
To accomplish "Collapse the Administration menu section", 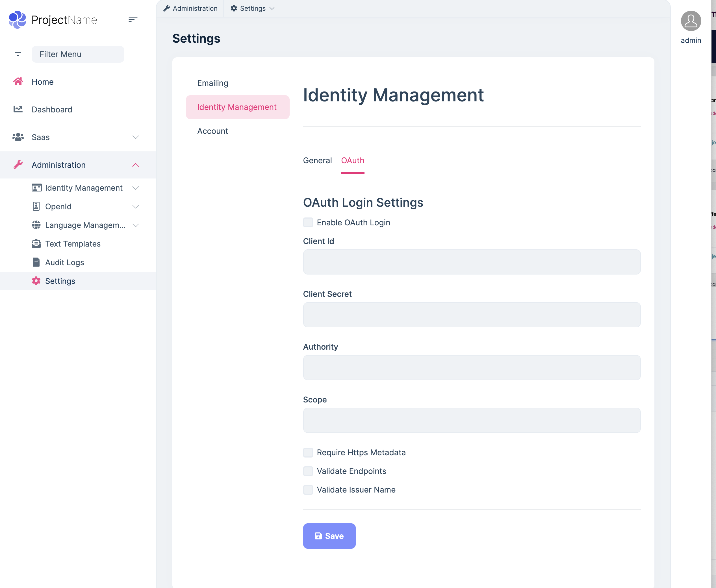I will [x=136, y=165].
